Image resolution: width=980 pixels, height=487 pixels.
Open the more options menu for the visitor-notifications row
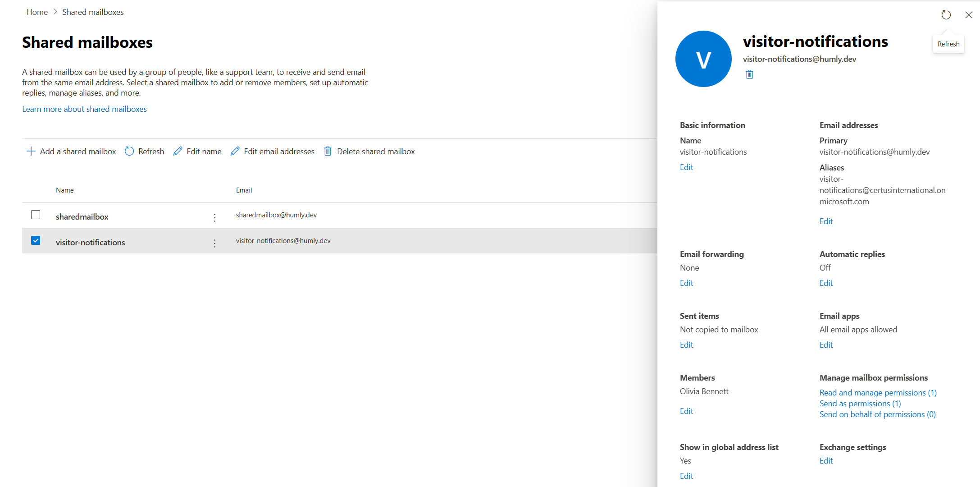tap(214, 243)
